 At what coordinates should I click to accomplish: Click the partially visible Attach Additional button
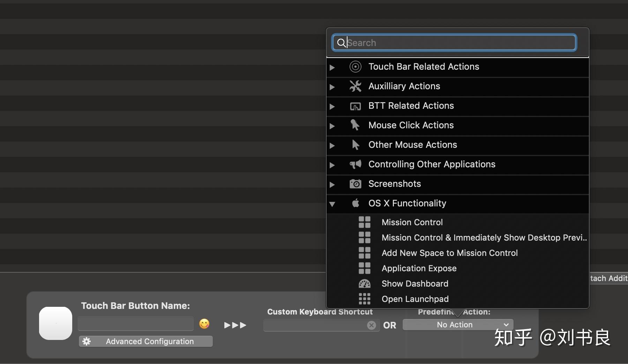[x=608, y=278]
